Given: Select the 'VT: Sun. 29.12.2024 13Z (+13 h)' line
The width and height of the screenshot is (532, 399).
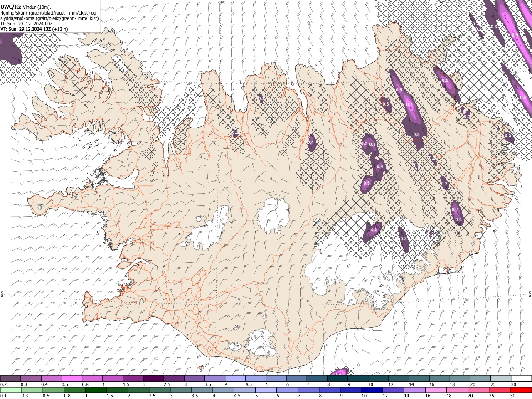Looking at the screenshot, I should pyautogui.click(x=34, y=29).
